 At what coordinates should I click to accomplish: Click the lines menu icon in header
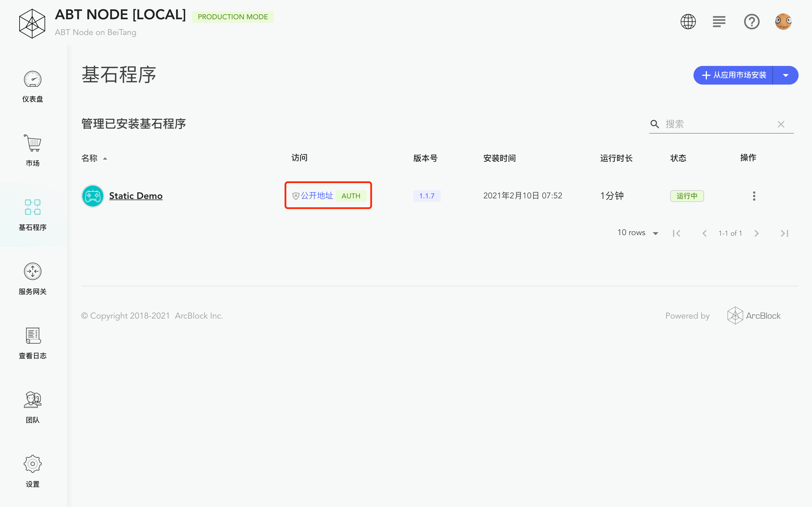[x=719, y=22]
